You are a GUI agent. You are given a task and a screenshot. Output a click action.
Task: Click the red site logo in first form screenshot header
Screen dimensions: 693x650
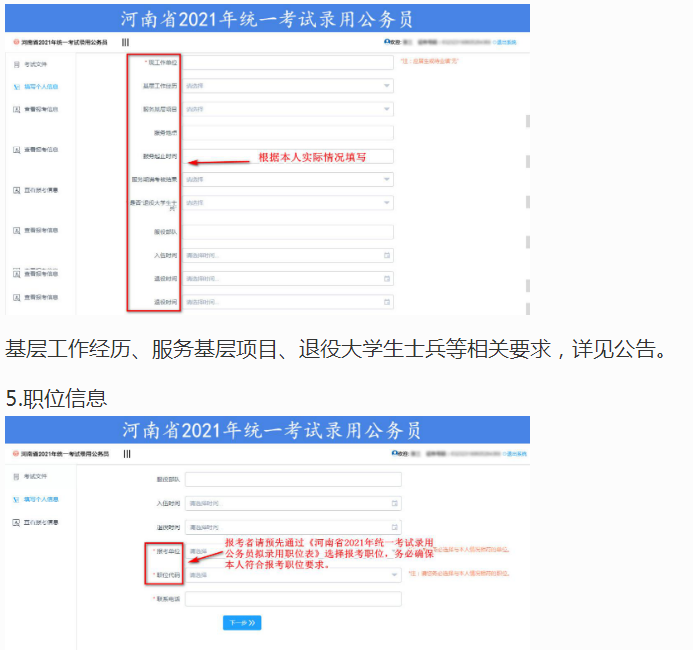[x=16, y=42]
